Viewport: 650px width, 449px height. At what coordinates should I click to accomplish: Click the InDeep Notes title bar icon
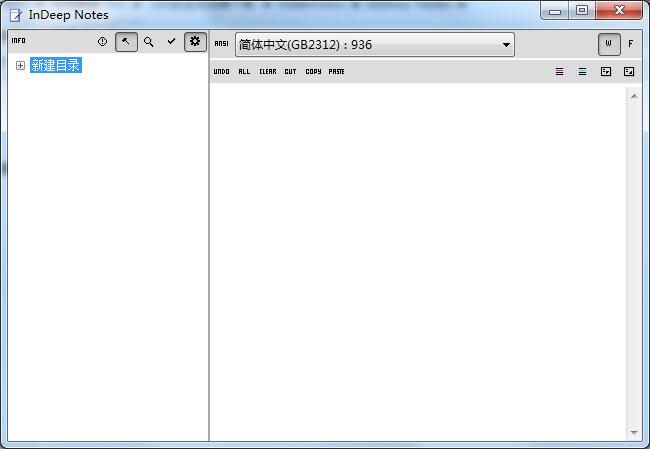[x=16, y=15]
